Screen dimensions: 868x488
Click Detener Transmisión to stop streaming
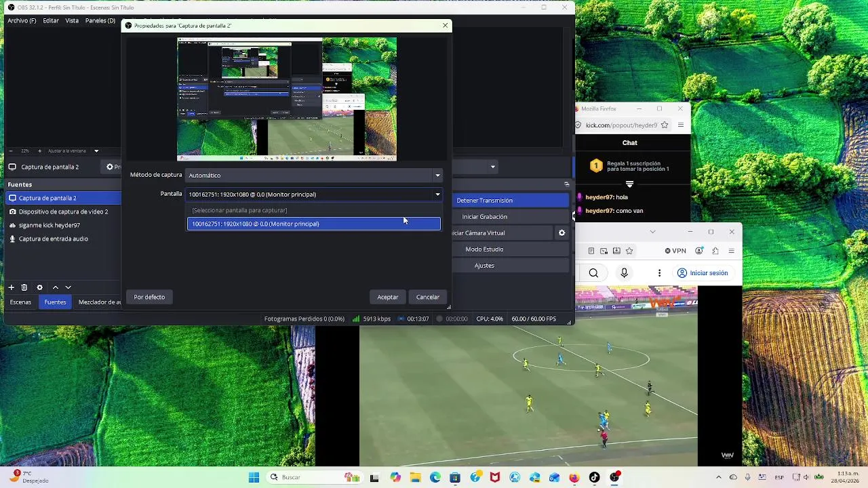click(510, 201)
